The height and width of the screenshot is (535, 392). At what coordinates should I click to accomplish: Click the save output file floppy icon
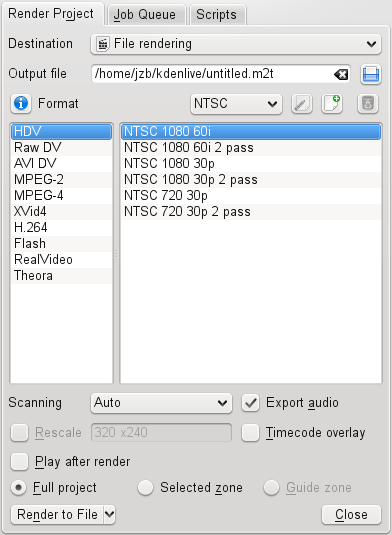point(371,74)
